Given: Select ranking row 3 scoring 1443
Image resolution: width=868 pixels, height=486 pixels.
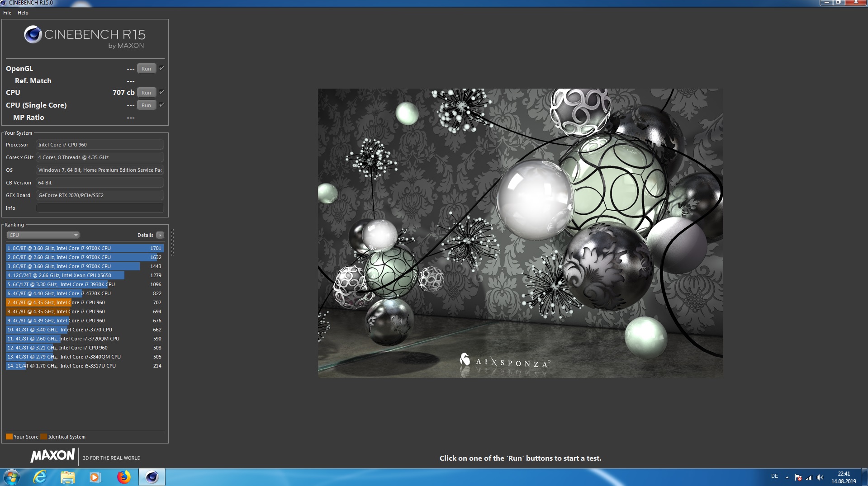Looking at the screenshot, I should [85, 266].
